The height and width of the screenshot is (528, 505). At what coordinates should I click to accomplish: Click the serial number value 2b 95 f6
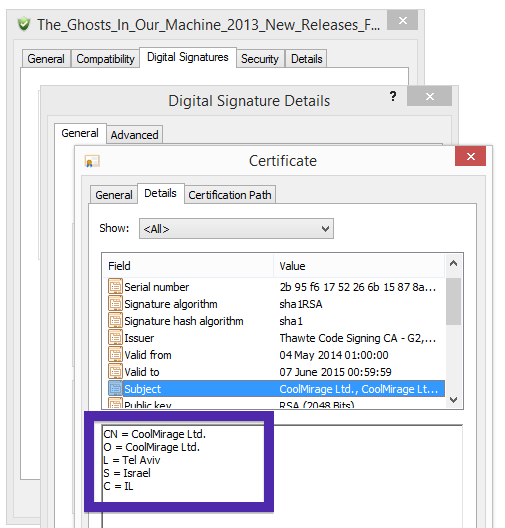click(358, 287)
